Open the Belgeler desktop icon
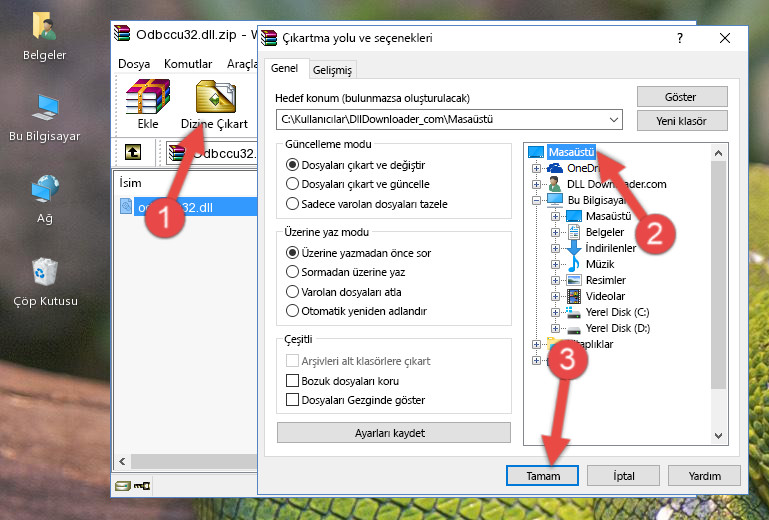 (44, 26)
